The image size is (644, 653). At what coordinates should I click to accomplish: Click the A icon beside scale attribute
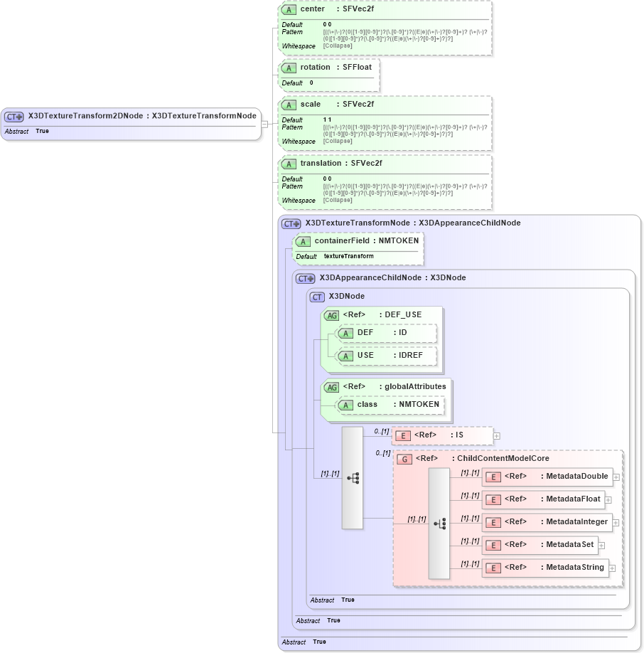coord(289,105)
